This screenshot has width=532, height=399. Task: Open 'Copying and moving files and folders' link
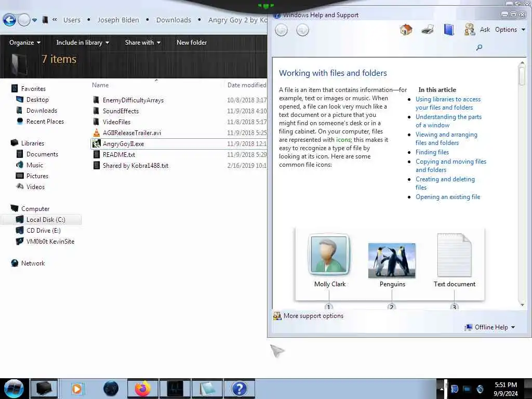451,166
